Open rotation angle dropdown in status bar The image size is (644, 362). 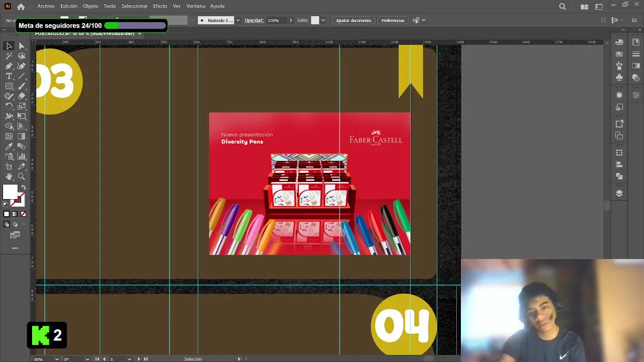(88, 359)
